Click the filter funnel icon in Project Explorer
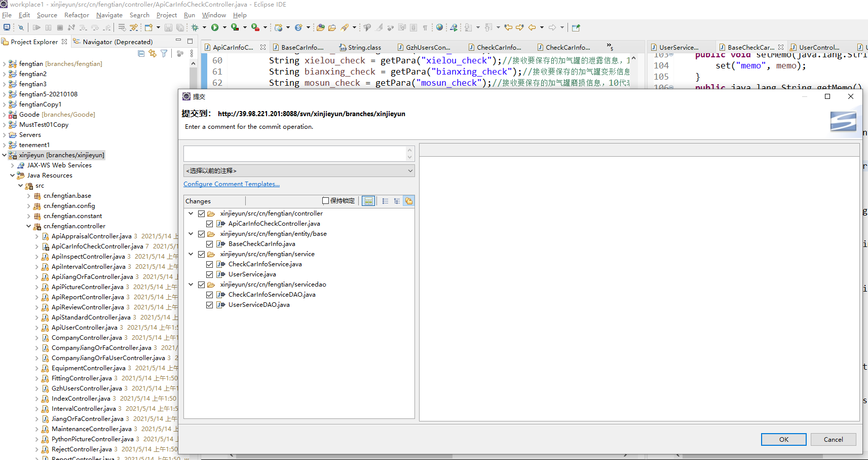The height and width of the screenshot is (460, 868). coord(164,54)
